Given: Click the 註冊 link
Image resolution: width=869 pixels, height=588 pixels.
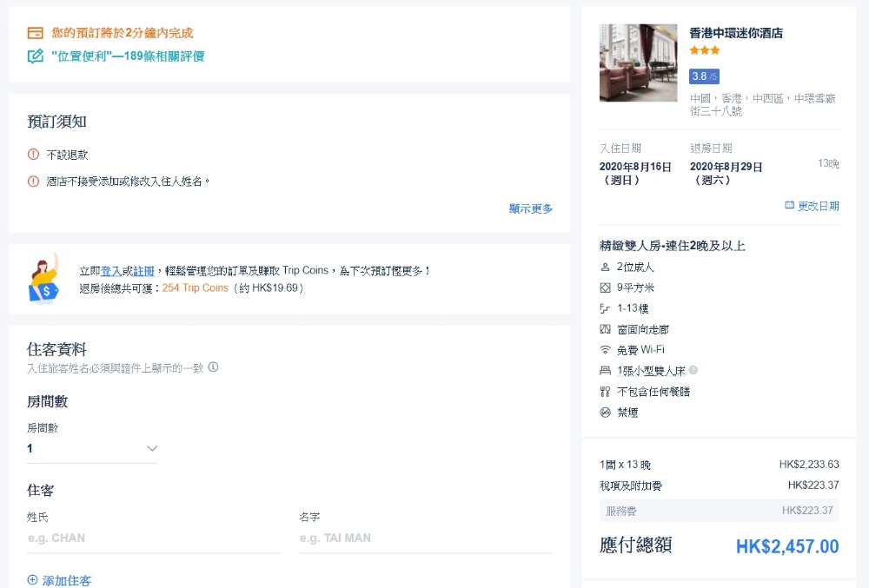Looking at the screenshot, I should click(143, 271).
